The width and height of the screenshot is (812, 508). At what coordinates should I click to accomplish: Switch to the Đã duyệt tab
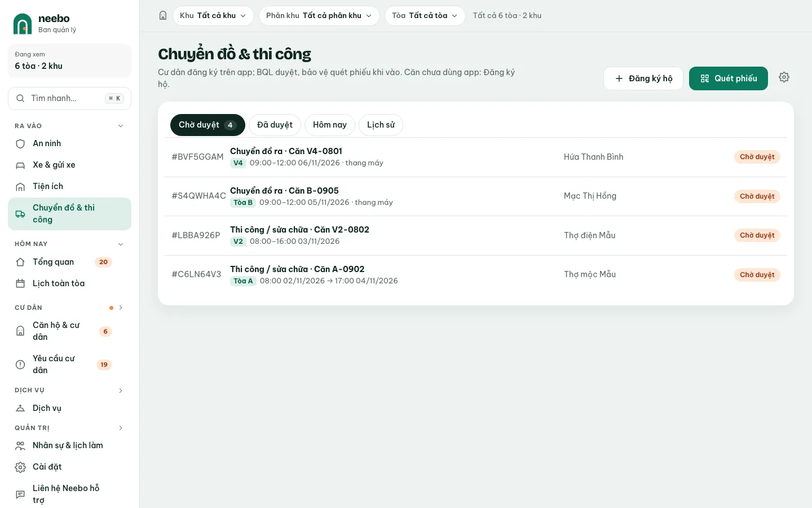point(275,125)
